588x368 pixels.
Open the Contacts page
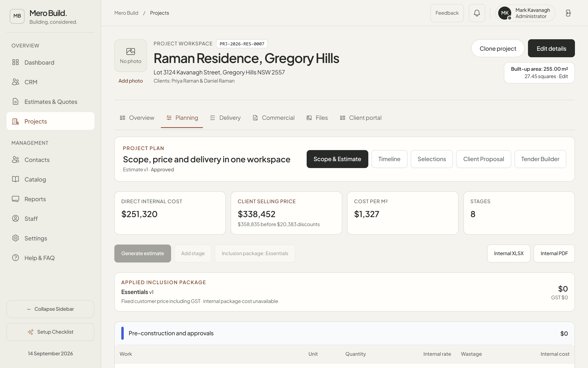point(50,160)
